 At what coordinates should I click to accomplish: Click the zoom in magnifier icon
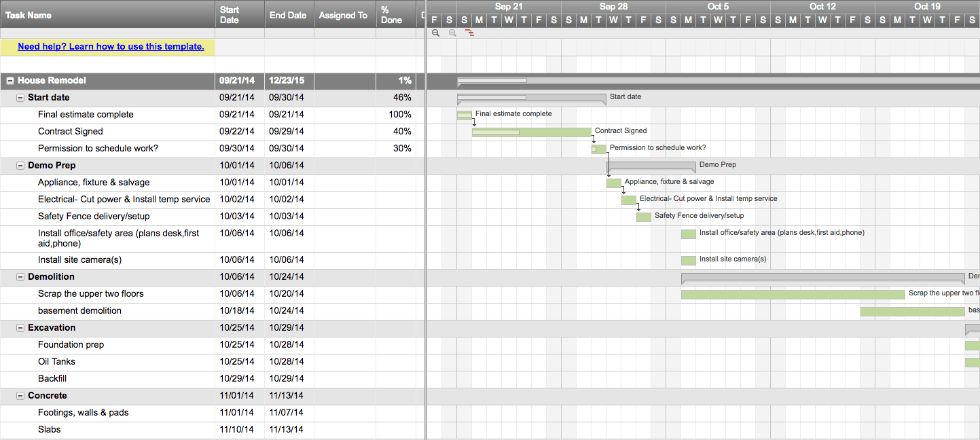click(x=452, y=33)
